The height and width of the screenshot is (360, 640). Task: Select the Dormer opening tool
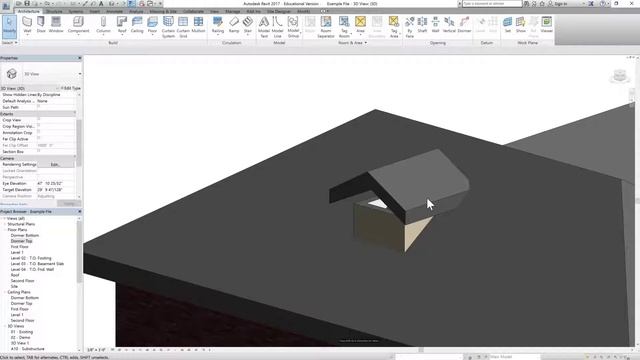tap(464, 25)
